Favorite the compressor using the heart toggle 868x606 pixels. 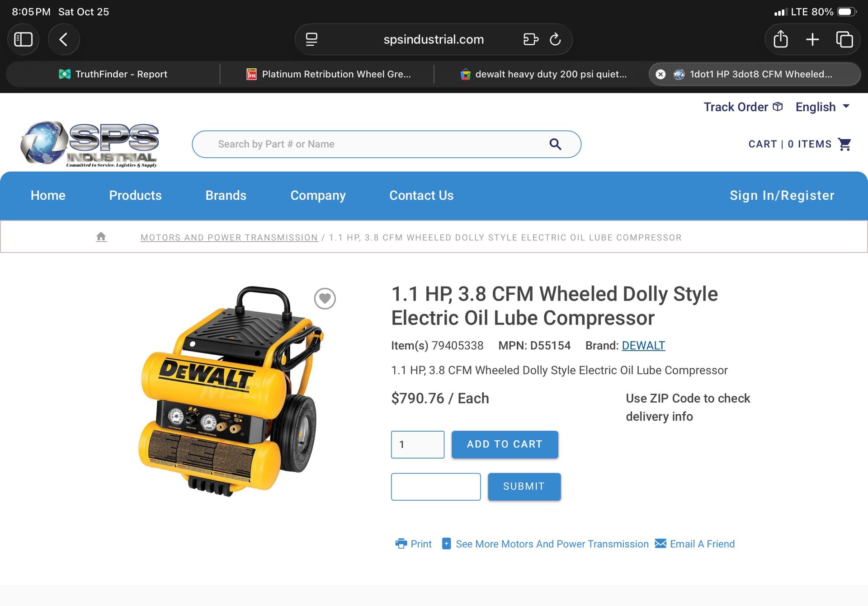pos(325,299)
